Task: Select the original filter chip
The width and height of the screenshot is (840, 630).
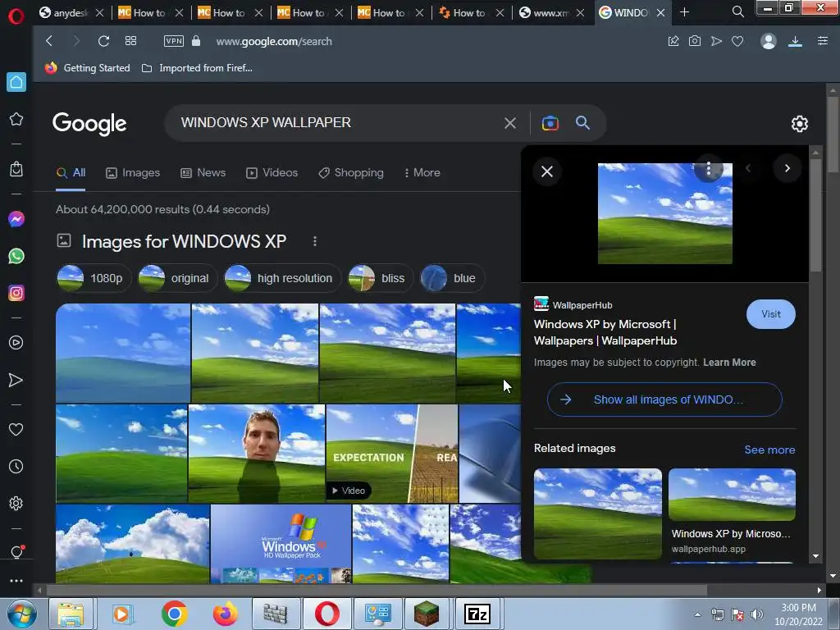Action: coord(177,279)
